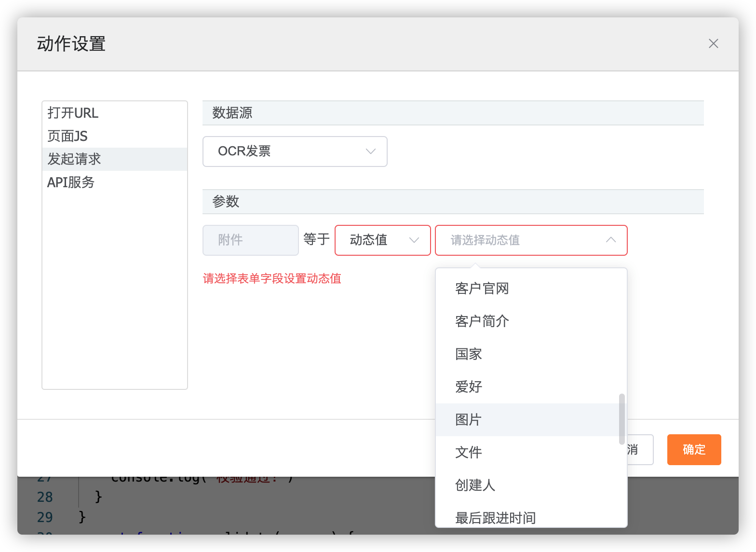
Task: Close the 动作设置 dialog
Action: [713, 44]
